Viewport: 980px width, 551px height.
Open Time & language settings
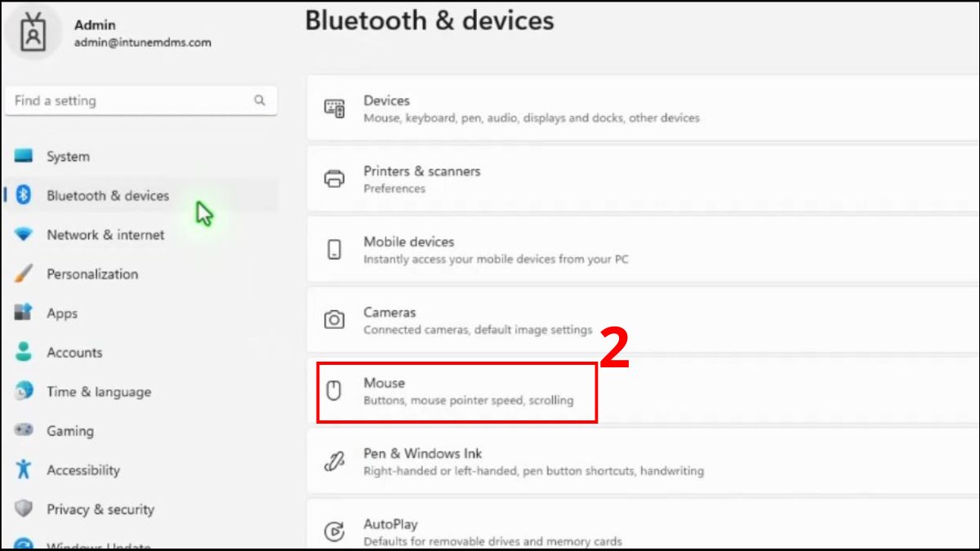(98, 391)
